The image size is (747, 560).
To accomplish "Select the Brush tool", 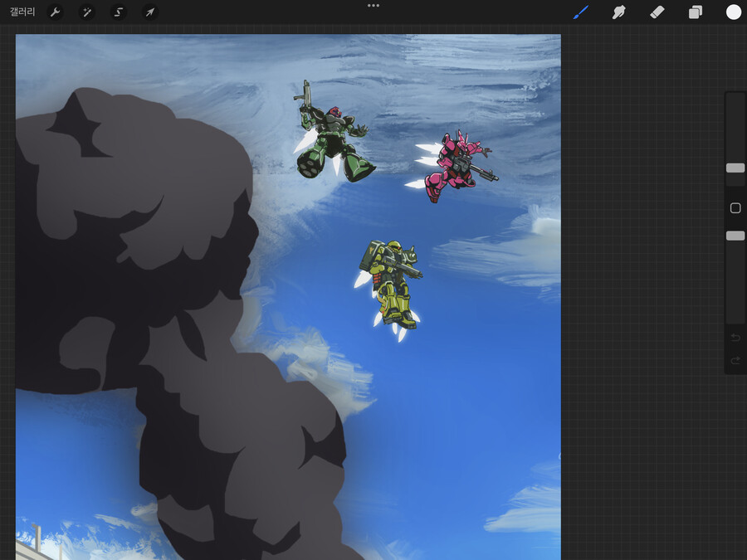I will click(x=581, y=12).
